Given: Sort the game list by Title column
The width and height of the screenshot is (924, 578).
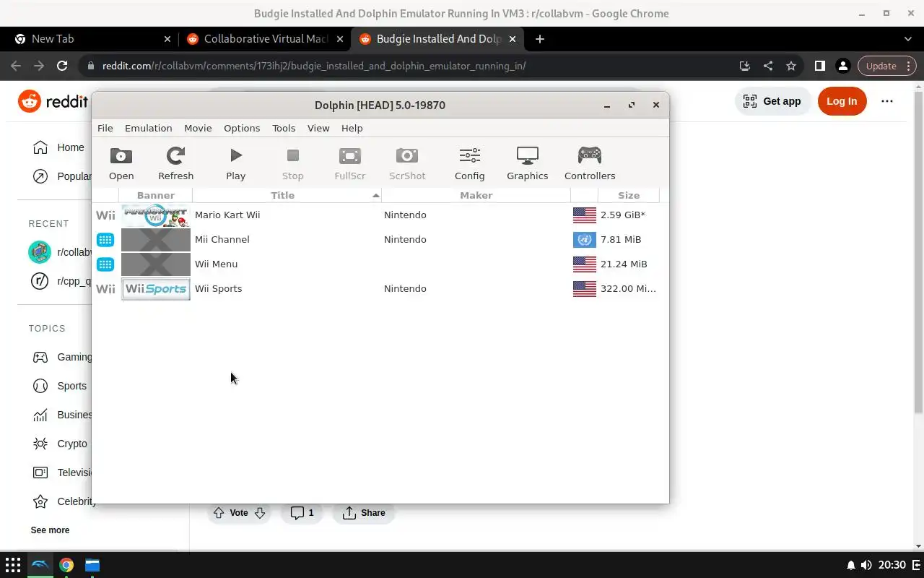Looking at the screenshot, I should tap(287, 195).
